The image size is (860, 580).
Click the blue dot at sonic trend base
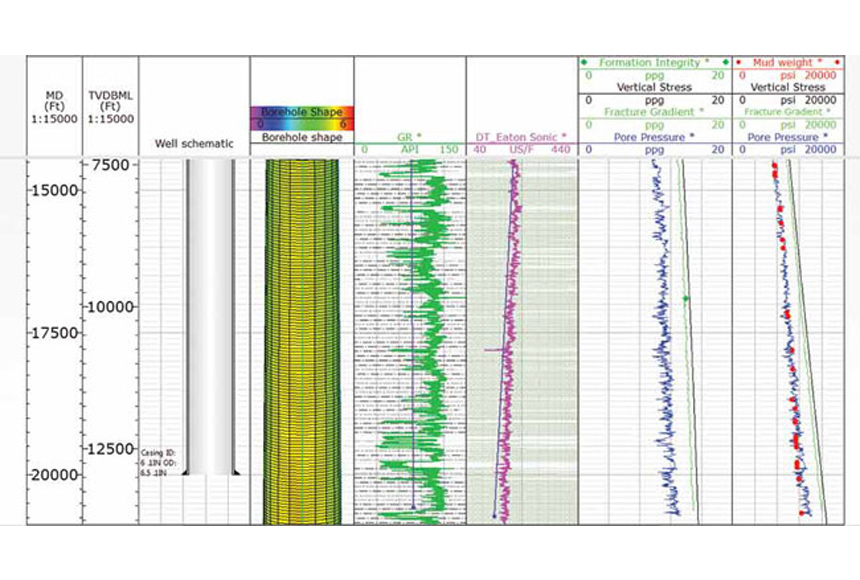click(x=493, y=515)
